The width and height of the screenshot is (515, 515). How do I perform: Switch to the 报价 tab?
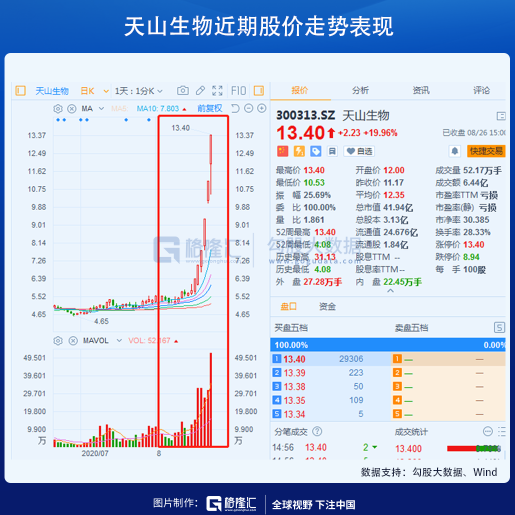click(x=300, y=90)
